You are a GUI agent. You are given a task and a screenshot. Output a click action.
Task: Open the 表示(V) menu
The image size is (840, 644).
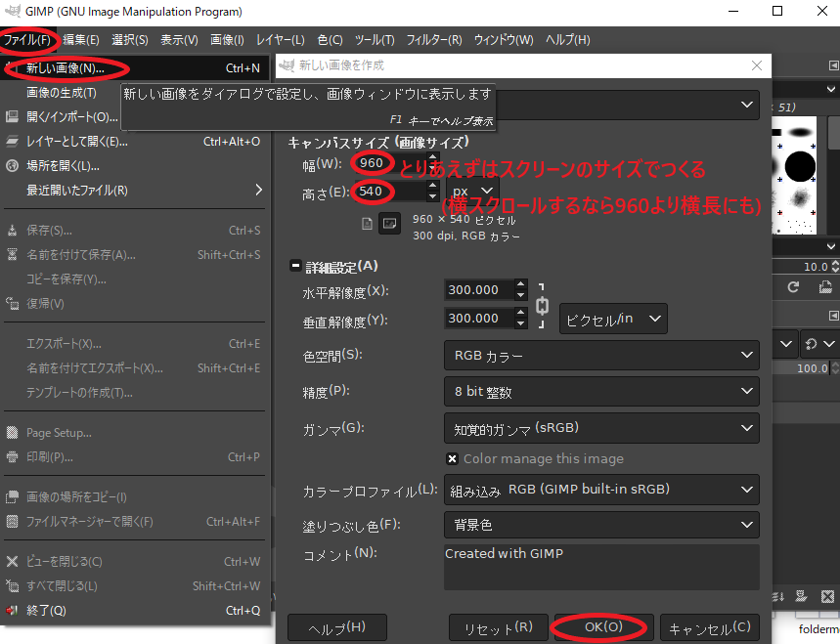pos(179,40)
